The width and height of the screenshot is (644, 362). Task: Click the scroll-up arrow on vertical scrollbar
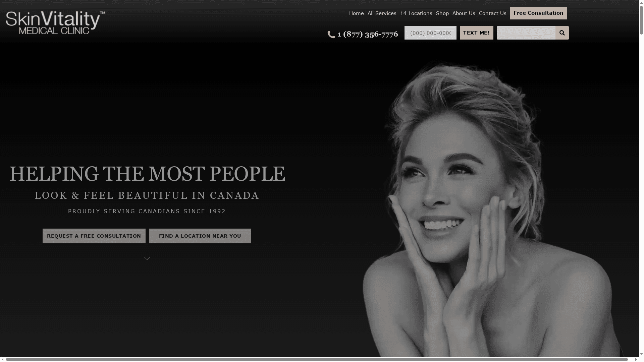click(641, 2)
